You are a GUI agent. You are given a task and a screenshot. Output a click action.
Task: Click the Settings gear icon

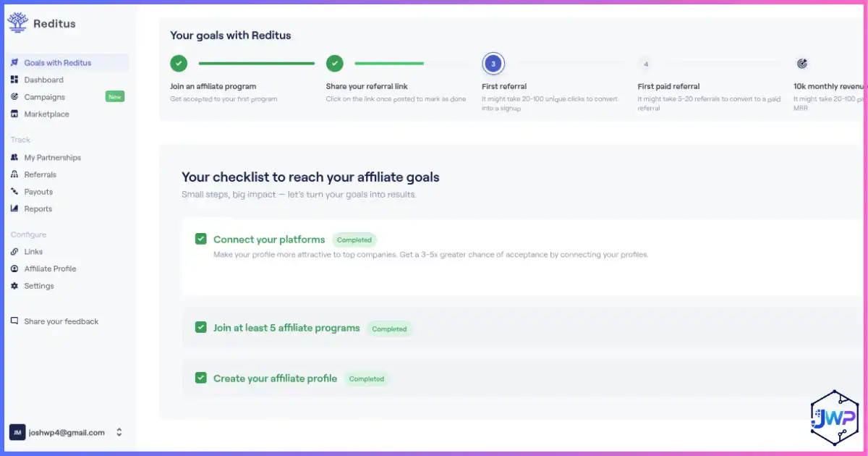[14, 286]
